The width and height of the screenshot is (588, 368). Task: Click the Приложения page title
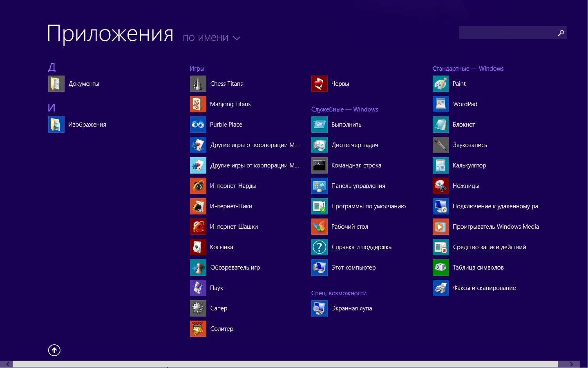pyautogui.click(x=110, y=33)
